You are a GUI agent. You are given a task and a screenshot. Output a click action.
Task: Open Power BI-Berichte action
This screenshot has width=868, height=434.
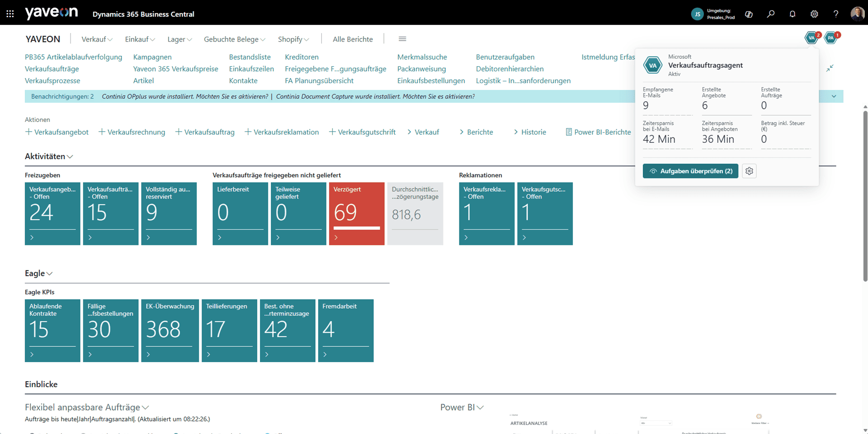598,132
